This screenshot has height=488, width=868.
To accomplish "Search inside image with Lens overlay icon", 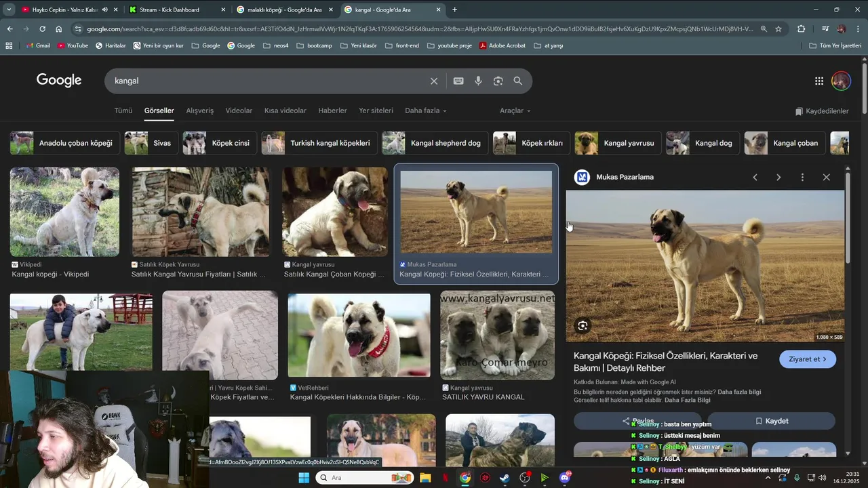I will click(583, 326).
